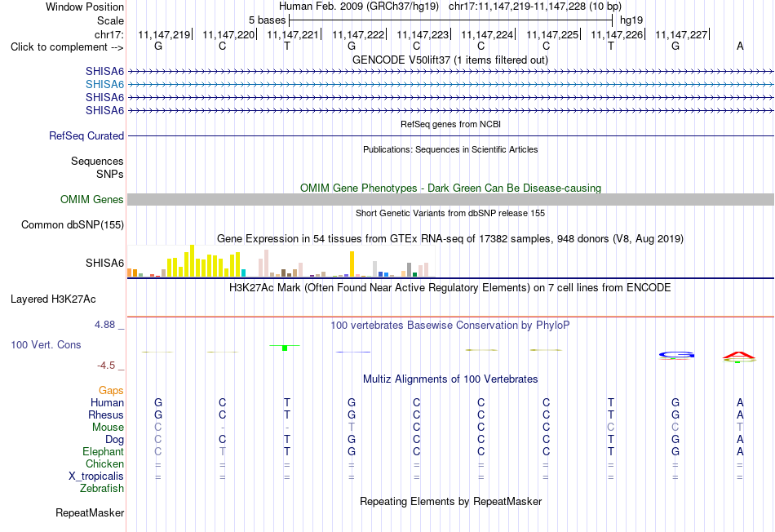The image size is (775, 532).
Task: Select the Chicken alignment row label
Action: [104, 463]
